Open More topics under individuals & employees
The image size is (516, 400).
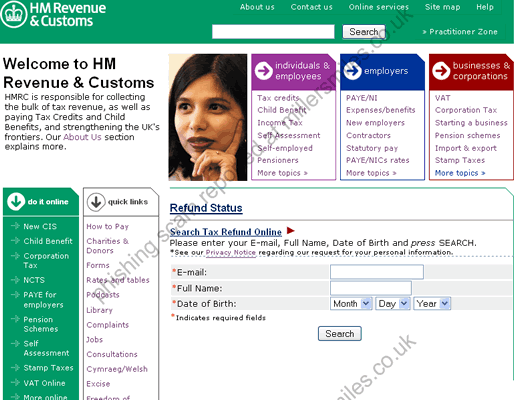282,173
